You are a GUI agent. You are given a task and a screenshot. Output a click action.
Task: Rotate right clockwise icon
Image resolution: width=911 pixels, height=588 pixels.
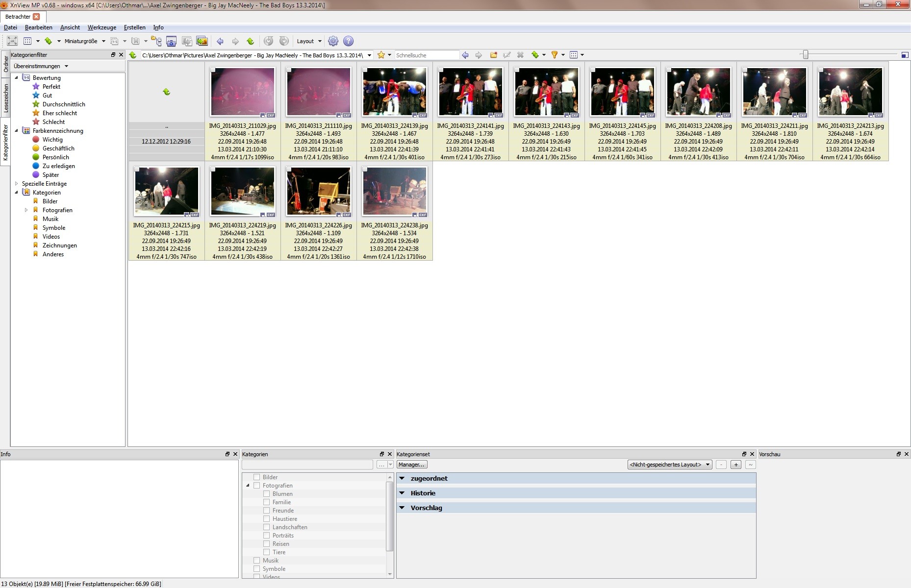284,41
